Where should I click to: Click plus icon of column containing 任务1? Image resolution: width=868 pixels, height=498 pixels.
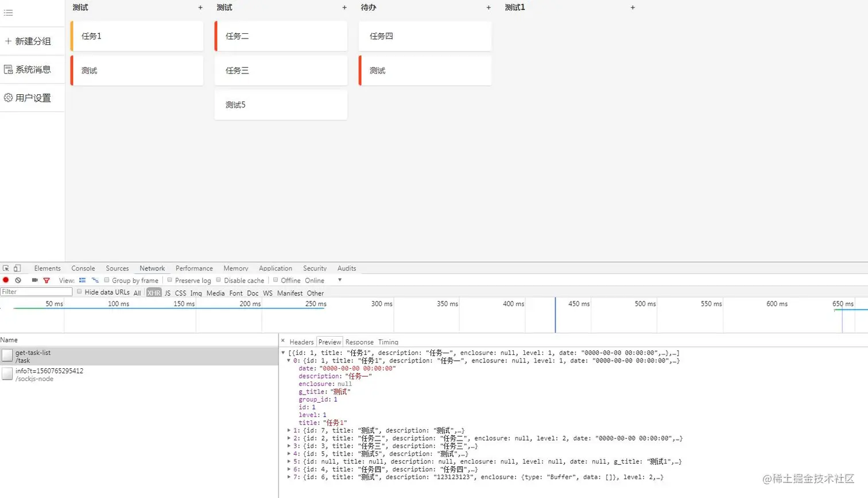200,7
